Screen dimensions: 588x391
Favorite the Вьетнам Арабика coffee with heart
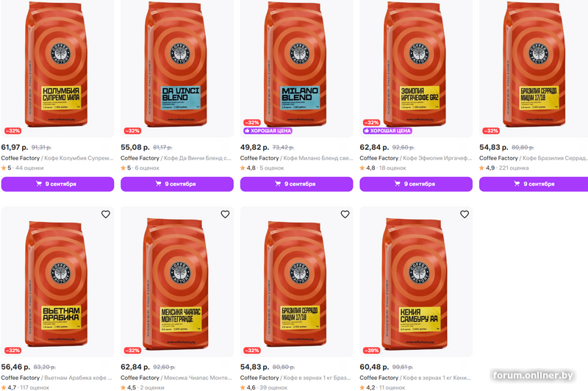pos(105,215)
